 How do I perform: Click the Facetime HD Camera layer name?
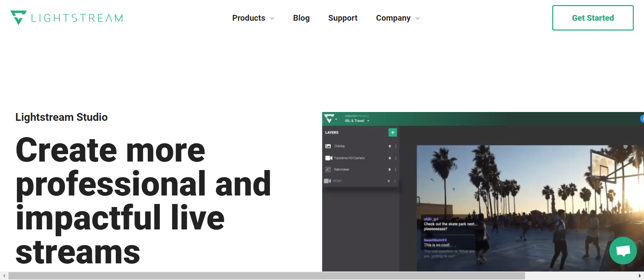click(x=349, y=158)
